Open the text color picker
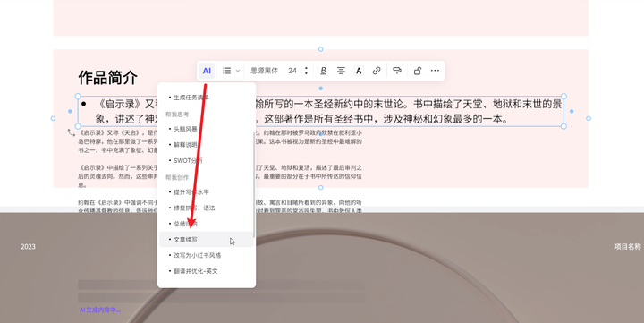The image size is (644, 323). coord(359,71)
